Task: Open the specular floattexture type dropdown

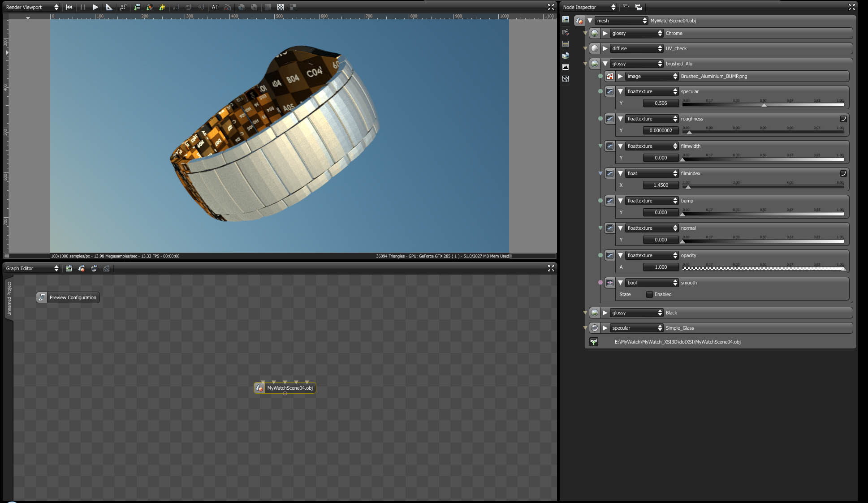Action: coord(652,91)
